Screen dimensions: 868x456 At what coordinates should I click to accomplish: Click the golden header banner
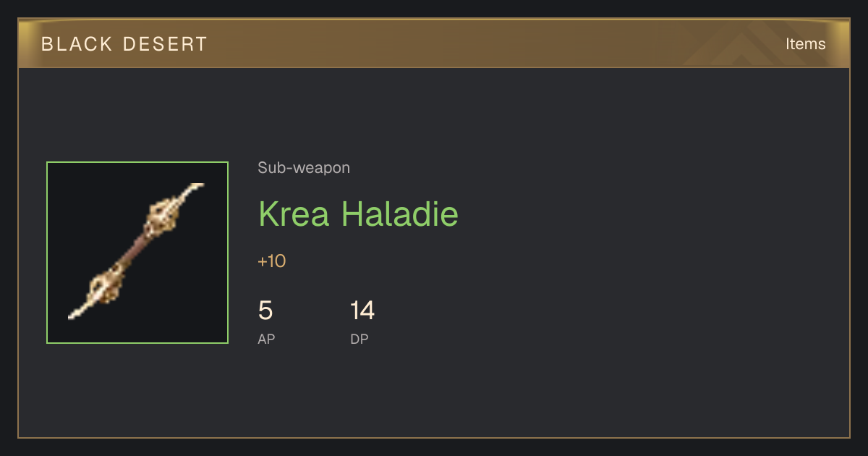click(x=434, y=43)
